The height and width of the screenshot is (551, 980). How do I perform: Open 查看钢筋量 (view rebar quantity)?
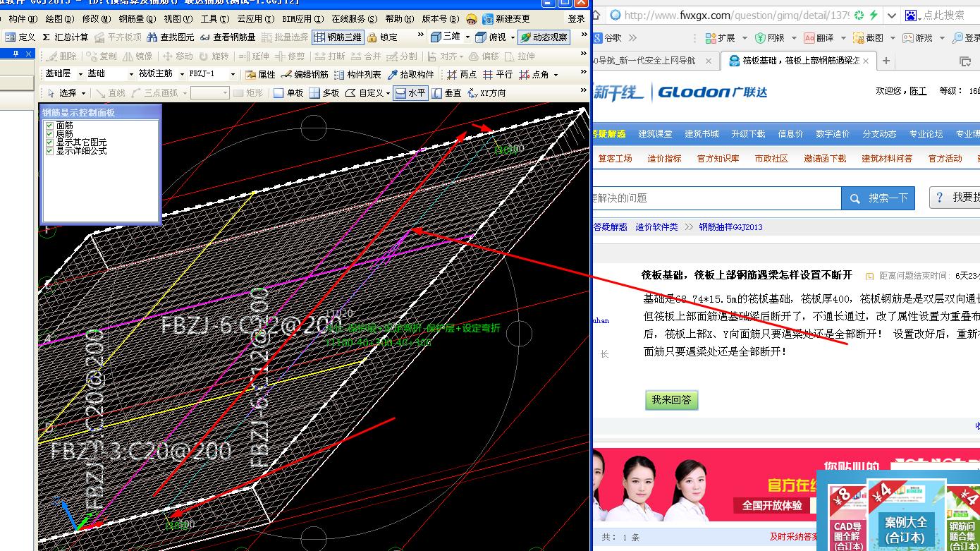click(x=227, y=37)
